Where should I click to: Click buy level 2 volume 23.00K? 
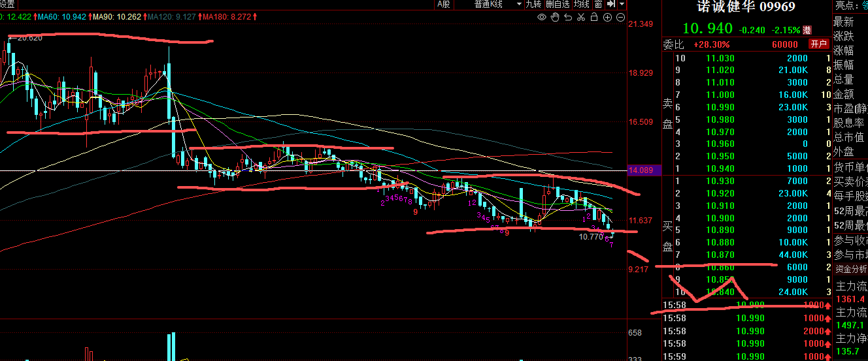(x=793, y=193)
